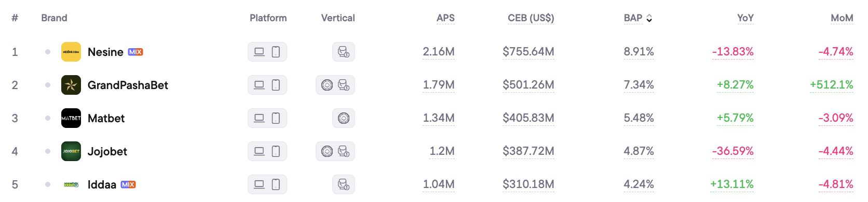The width and height of the screenshot is (868, 202).
Task: Click Nesine's $755.64M CEB value
Action: coord(528,52)
